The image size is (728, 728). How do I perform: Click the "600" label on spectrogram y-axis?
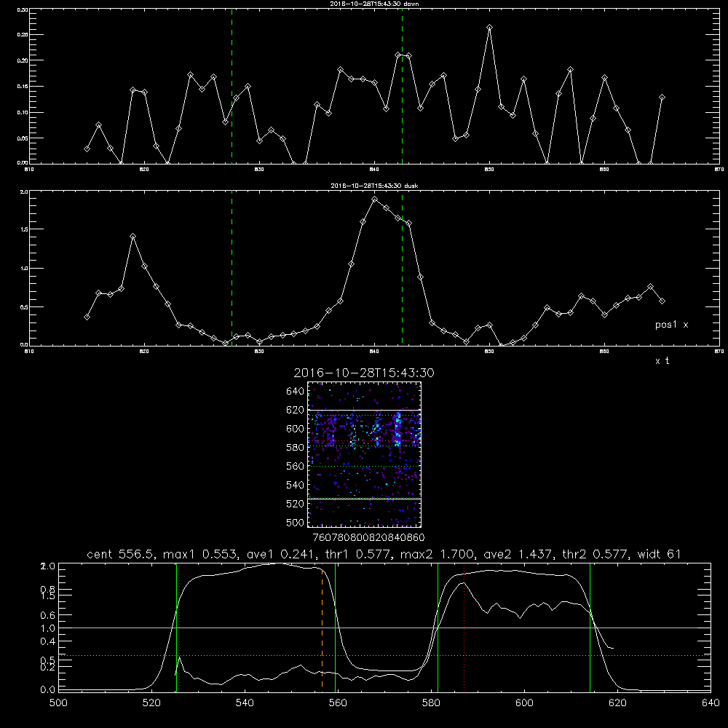[296, 429]
